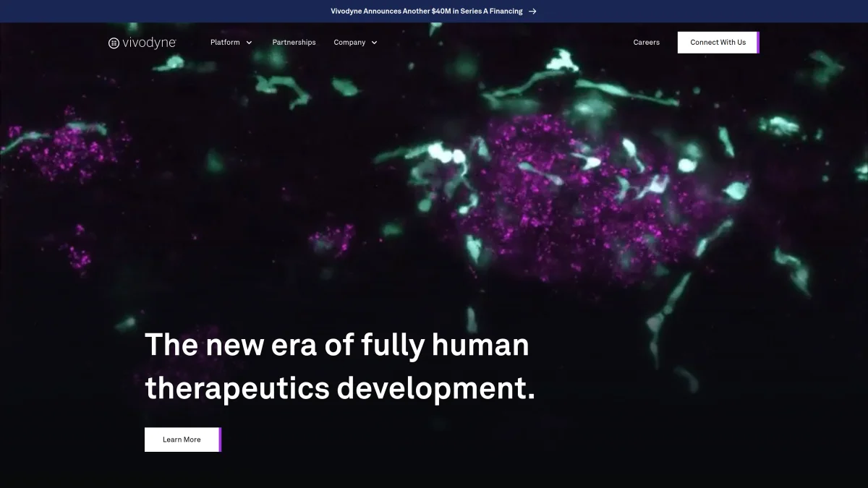Select Company in the navigation bar
The image size is (868, 488).
click(x=349, y=43)
